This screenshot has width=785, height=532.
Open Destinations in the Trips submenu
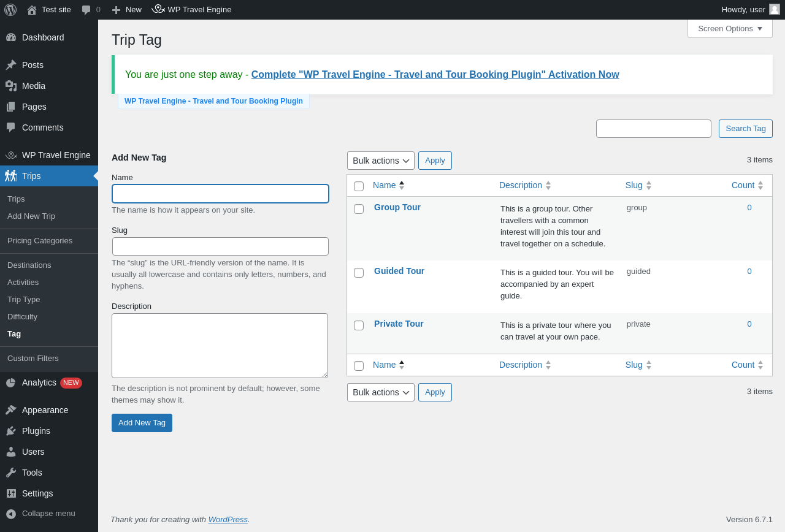(x=29, y=265)
